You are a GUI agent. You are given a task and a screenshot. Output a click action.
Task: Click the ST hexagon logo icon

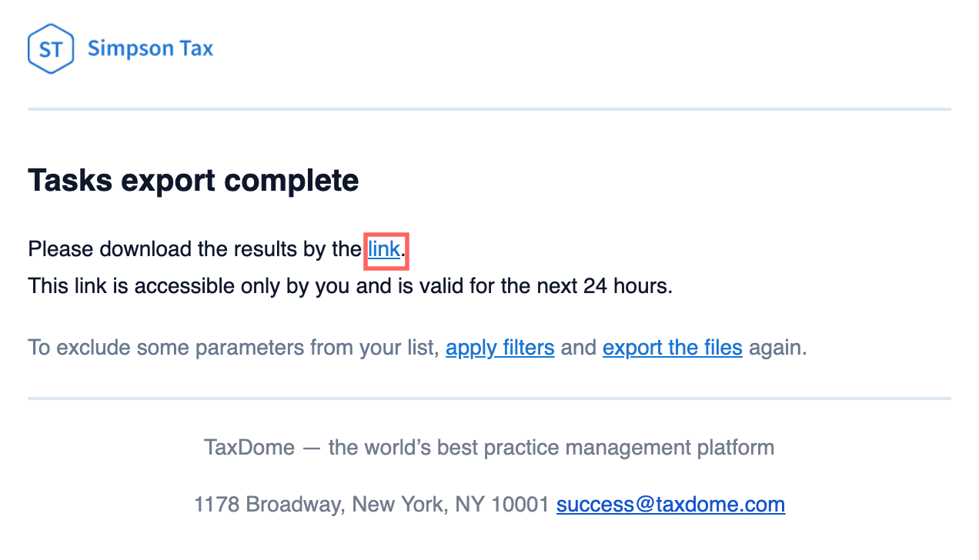click(x=51, y=49)
